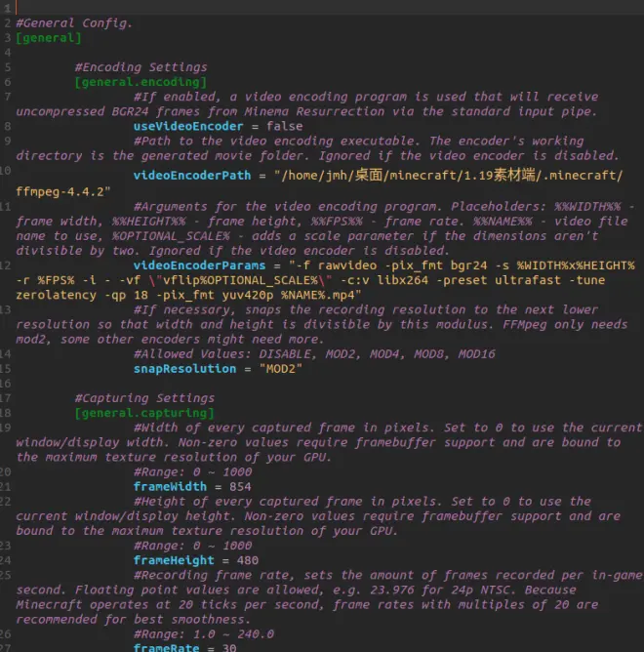This screenshot has width=644, height=652.
Task: Click the snapResolution key
Action: click(184, 369)
